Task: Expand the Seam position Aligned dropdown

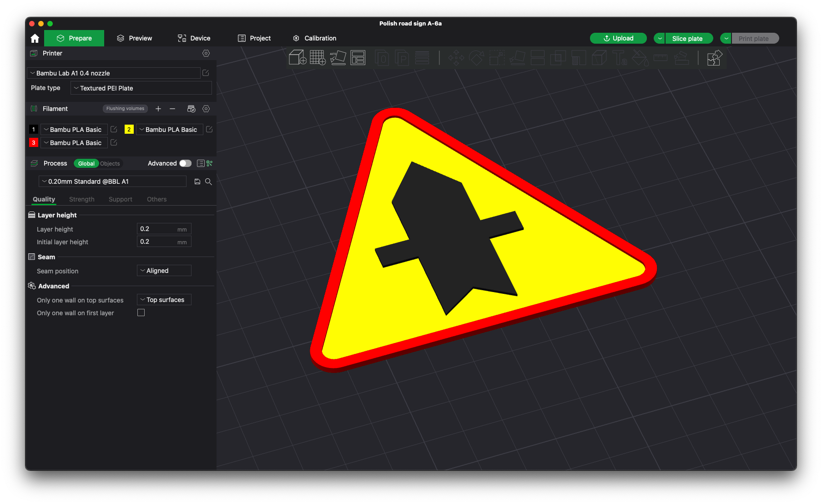Action: pos(164,271)
